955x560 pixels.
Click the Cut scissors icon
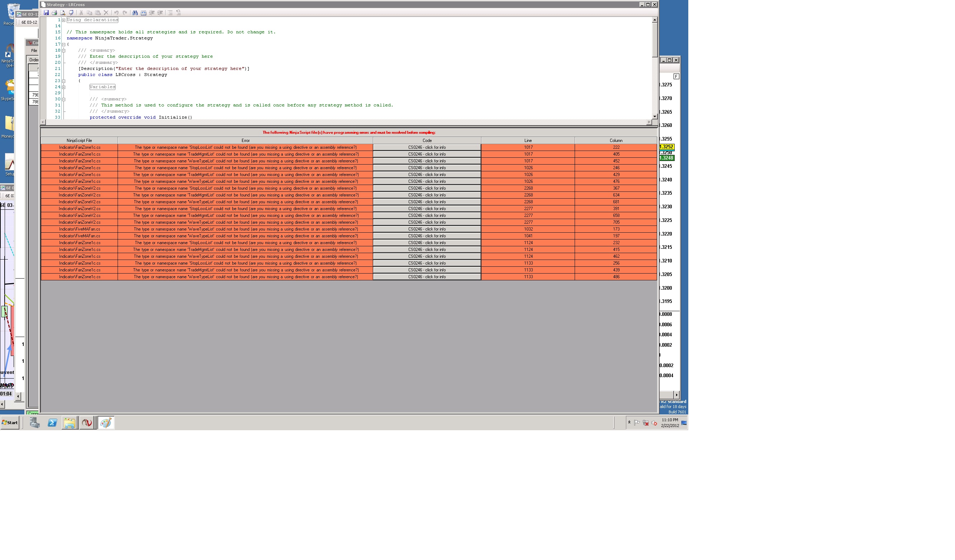81,13
